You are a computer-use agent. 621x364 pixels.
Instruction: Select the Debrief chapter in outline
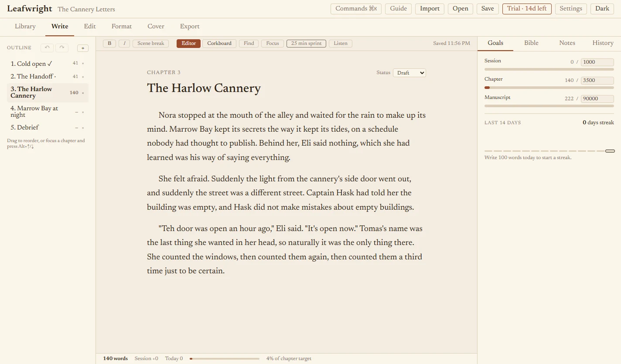48,128
